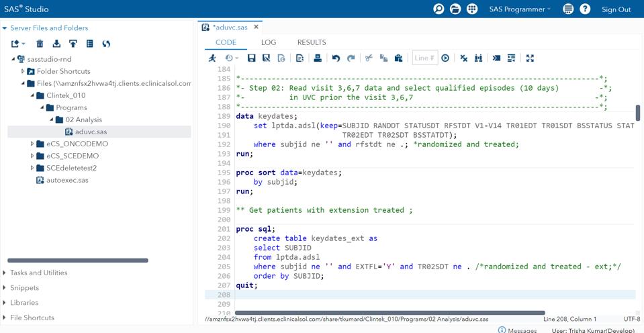644x333 pixels.
Task: Expand the eCS_ONCODEMO folder
Action: [x=32, y=144]
